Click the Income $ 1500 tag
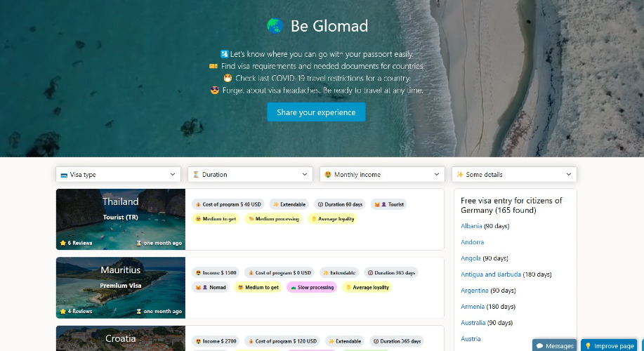The height and width of the screenshot is (351, 644). (x=216, y=272)
